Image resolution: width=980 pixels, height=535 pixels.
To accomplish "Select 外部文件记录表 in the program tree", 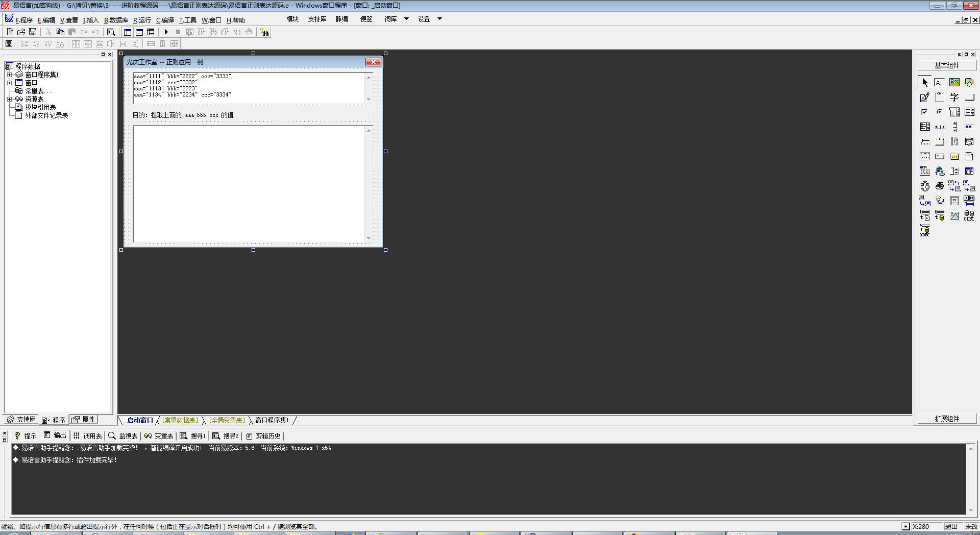I will pos(46,115).
